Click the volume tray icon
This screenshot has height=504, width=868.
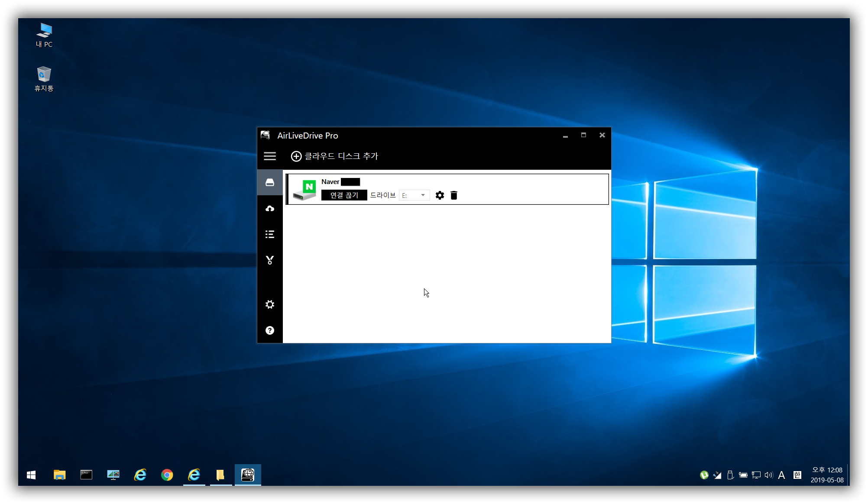pos(769,475)
